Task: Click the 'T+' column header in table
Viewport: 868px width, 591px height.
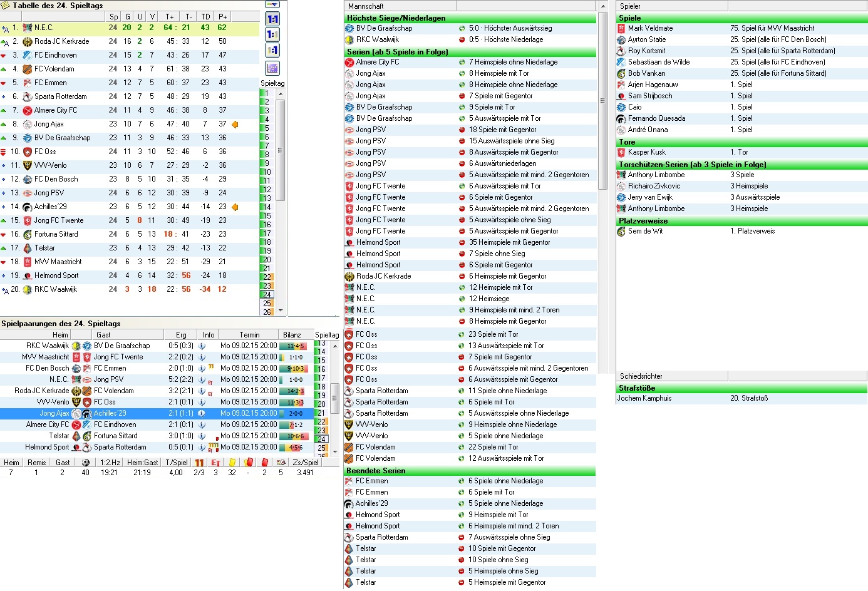Action: 170,16
